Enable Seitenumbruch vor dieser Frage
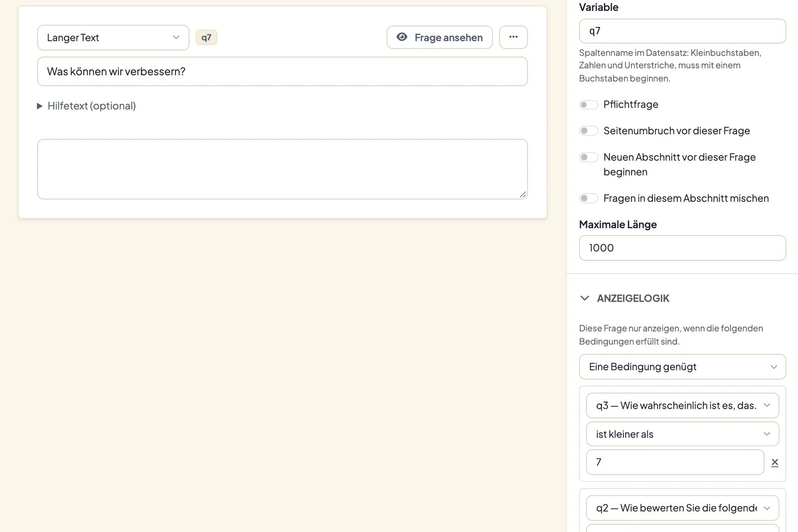The image size is (798, 532). click(x=589, y=131)
